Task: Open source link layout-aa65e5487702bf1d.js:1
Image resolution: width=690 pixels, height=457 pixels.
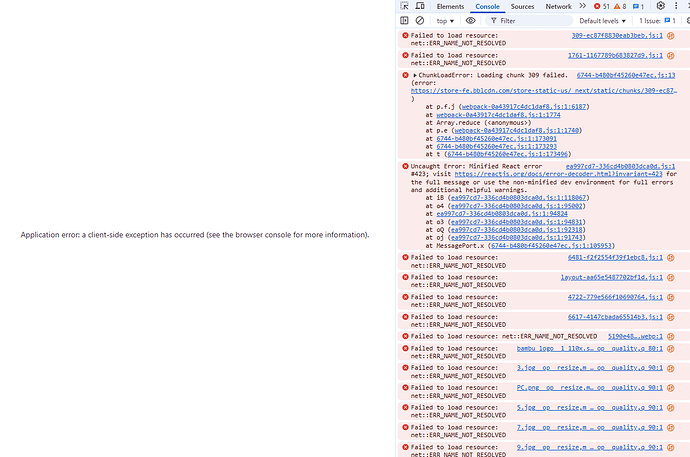Action: (x=612, y=278)
